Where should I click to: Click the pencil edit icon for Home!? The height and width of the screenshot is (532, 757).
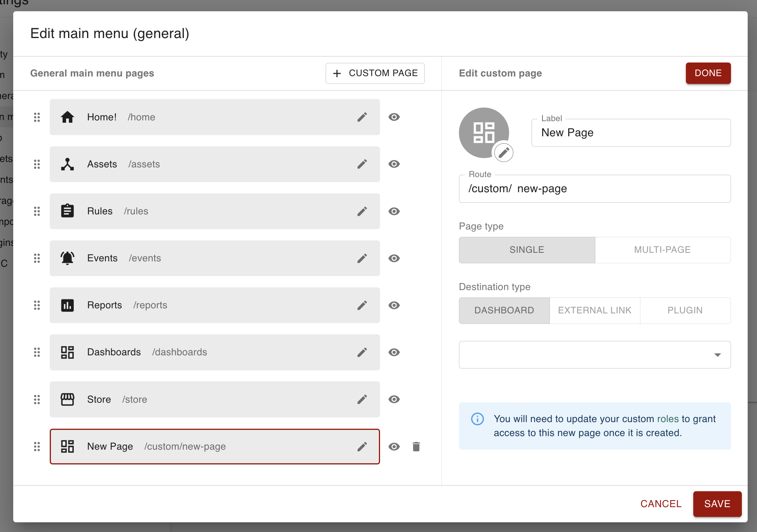[x=362, y=117]
